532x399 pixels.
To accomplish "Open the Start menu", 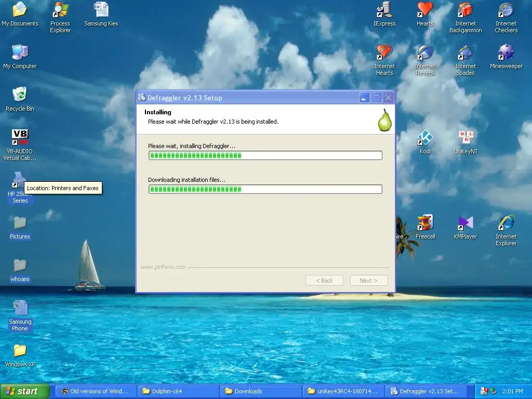I will [24, 391].
